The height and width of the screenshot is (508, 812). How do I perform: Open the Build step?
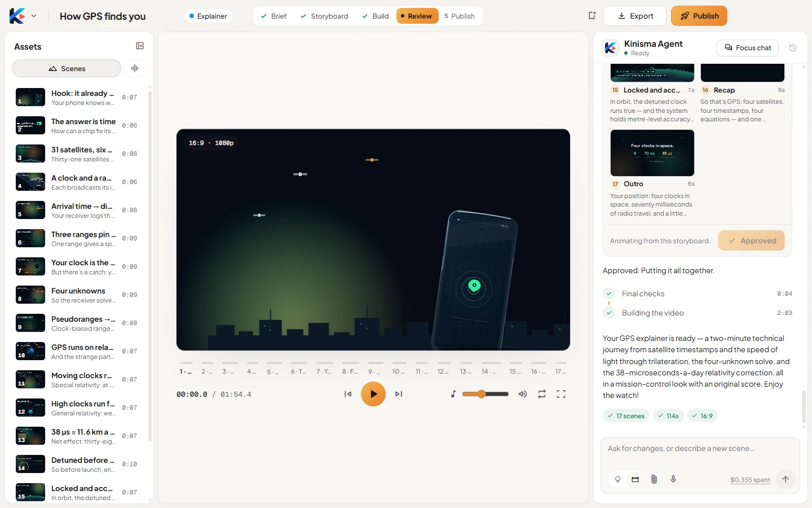point(376,16)
